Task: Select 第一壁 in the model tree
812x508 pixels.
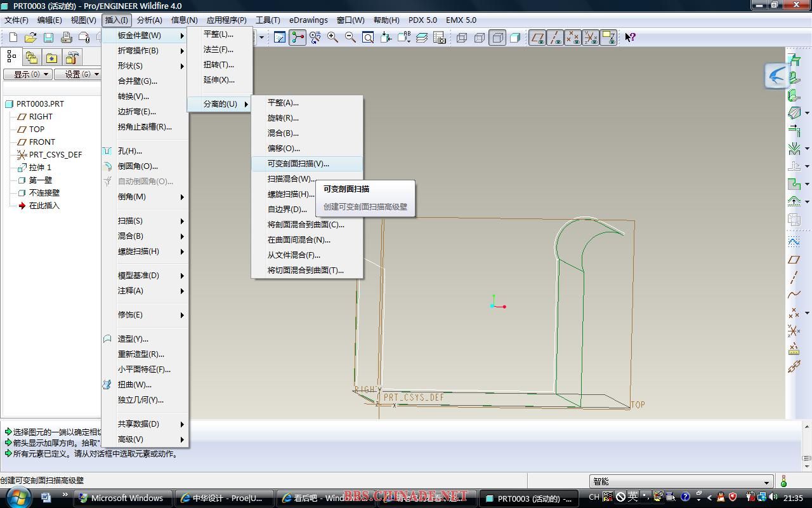Action: (40, 180)
